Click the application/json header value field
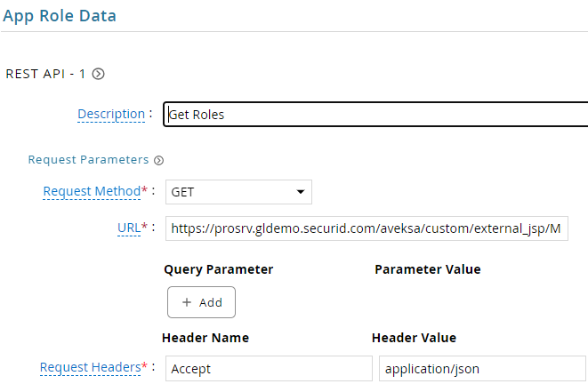Screen dimensions: 588x384 (x=482, y=369)
